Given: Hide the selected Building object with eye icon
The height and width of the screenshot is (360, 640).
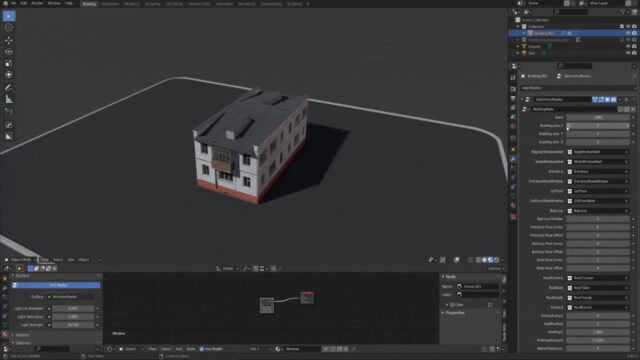Looking at the screenshot, I should (628, 33).
